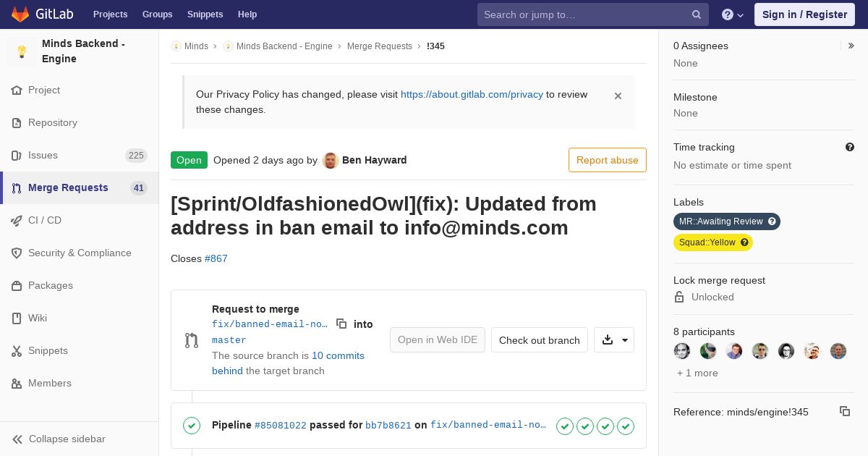Click the Minds Backend lightbulb avatar in the sidebar
The image size is (868, 456).
click(22, 51)
